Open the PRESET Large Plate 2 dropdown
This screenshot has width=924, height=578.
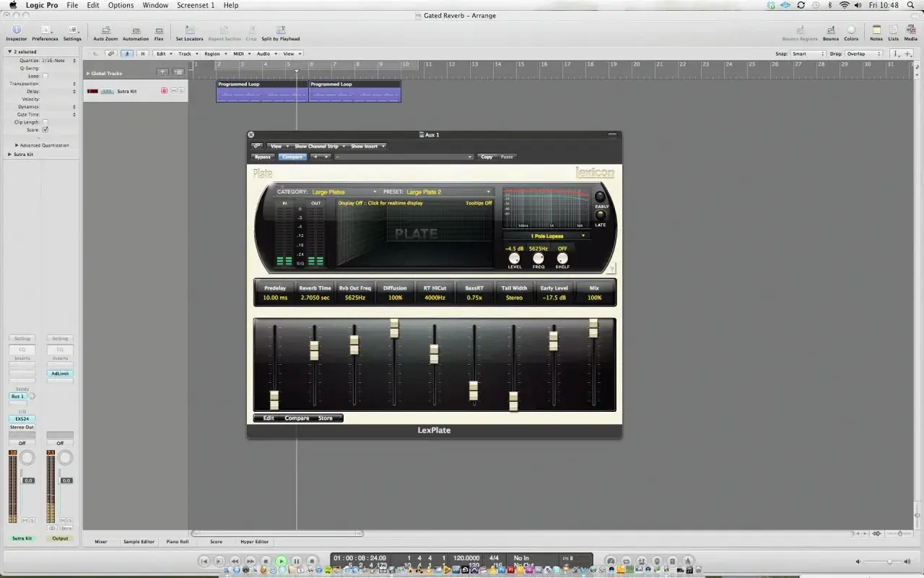[448, 192]
